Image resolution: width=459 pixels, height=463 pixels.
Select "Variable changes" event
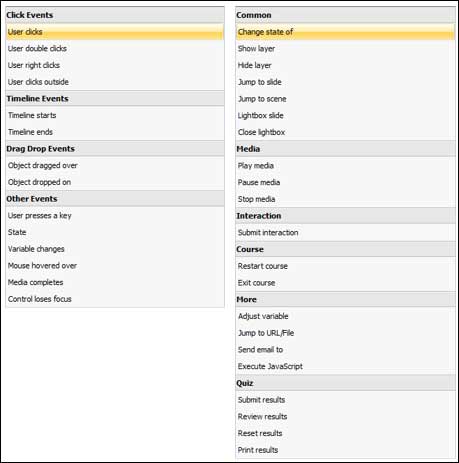[115, 249]
